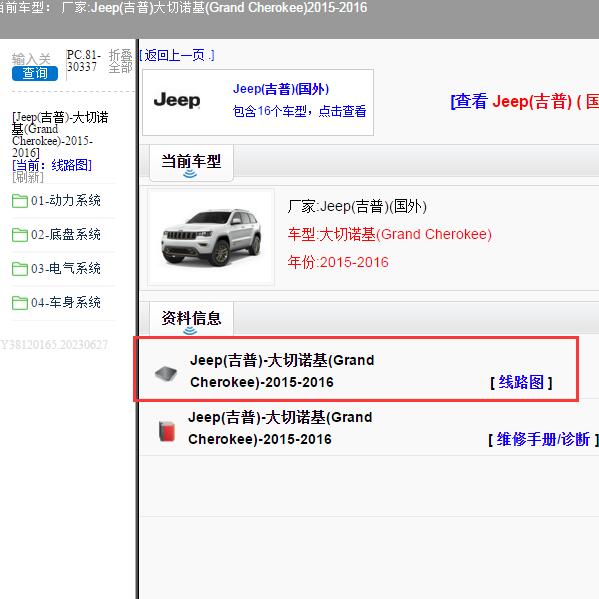
Task: Select the 01-动力系统 tree item label
Action: [x=66, y=201]
